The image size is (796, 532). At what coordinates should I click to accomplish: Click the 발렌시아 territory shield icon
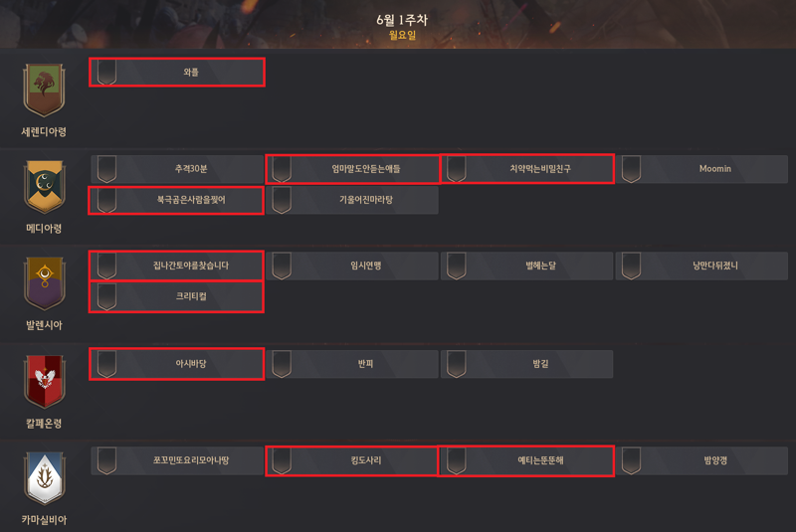[45, 283]
